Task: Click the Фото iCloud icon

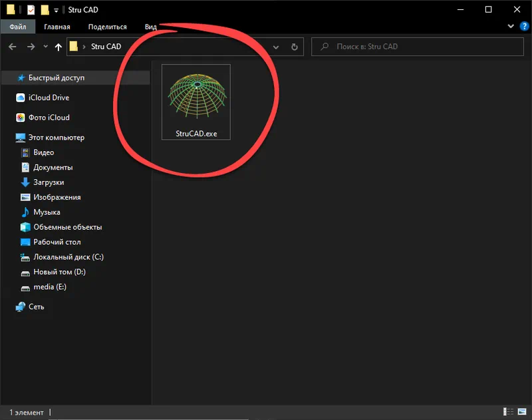Action: [x=21, y=117]
